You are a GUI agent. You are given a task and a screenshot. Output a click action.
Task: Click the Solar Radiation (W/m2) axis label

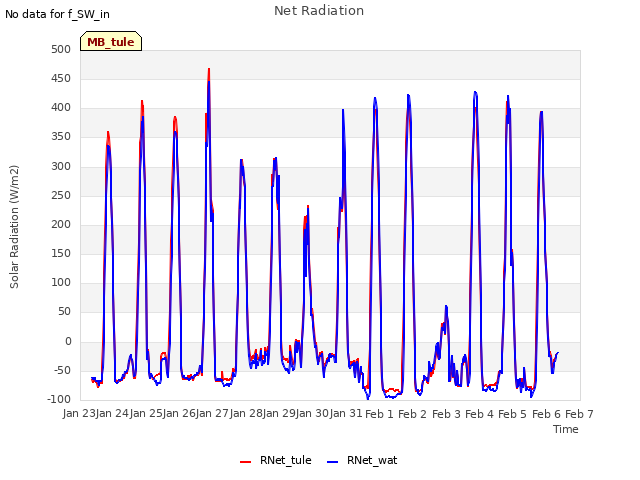tap(14, 227)
